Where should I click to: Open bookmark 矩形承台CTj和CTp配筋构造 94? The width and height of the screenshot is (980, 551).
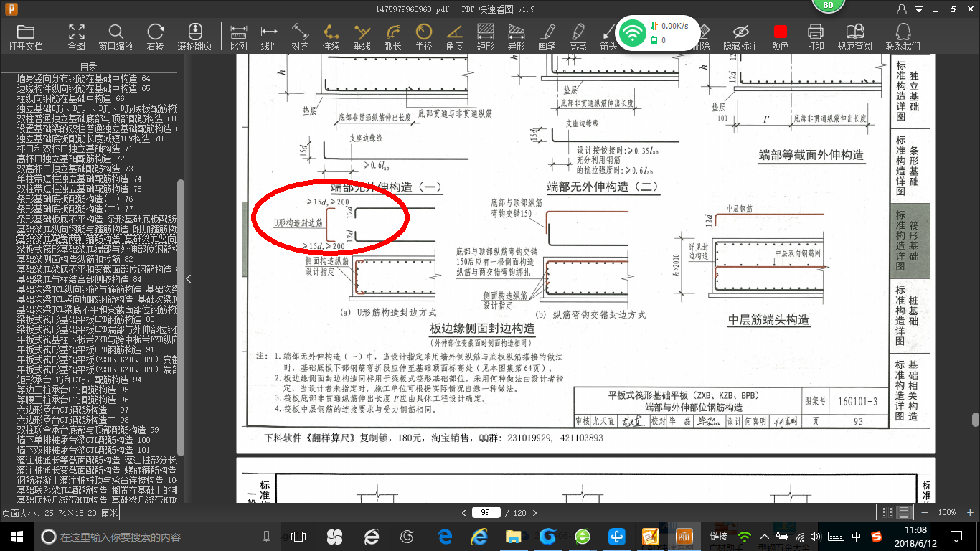click(79, 380)
